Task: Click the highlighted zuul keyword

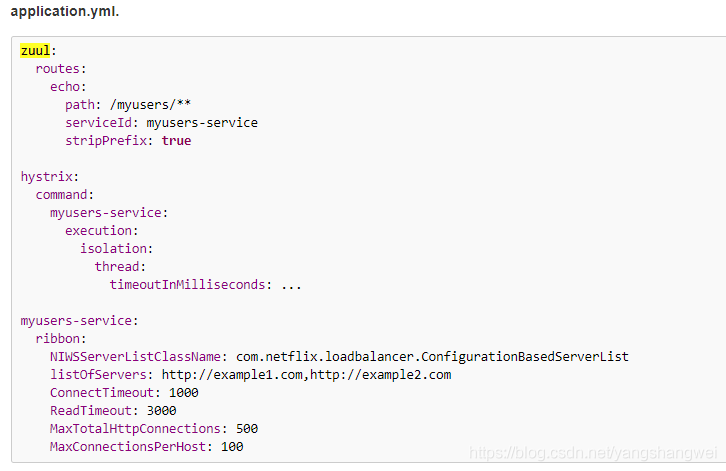Action: (x=35, y=51)
